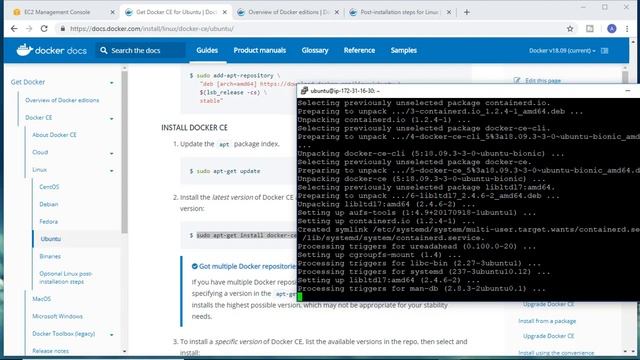Click the sidebar scrollbar down arrow
This screenshot has width=640, height=360.
[x=124, y=351]
